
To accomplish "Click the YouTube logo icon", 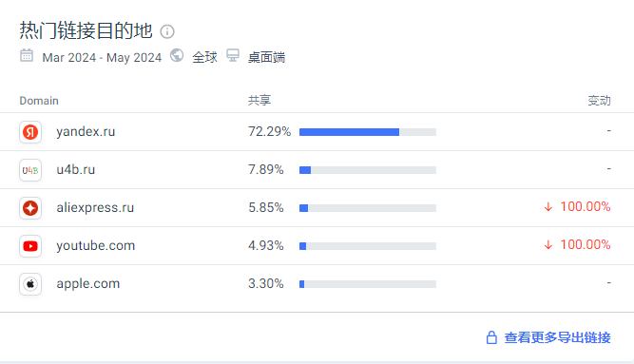I will tap(30, 246).
